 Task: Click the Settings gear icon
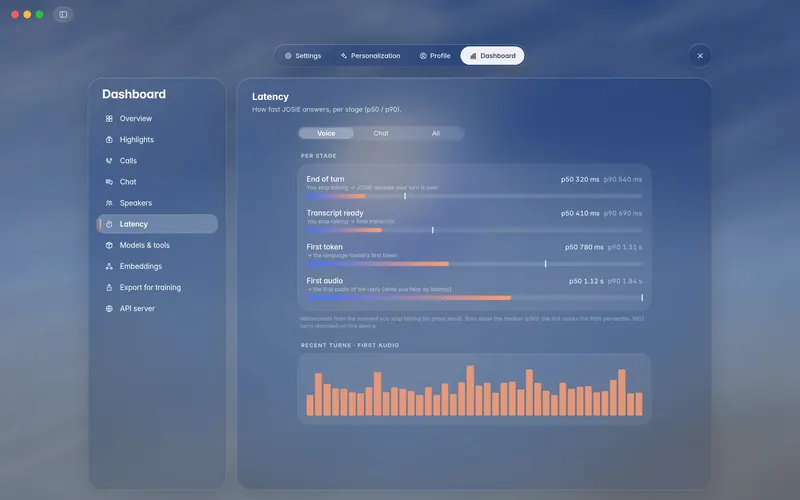(288, 56)
